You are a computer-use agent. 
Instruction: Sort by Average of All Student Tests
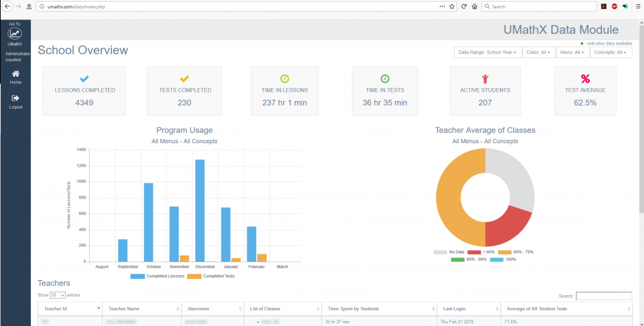[x=567, y=309]
